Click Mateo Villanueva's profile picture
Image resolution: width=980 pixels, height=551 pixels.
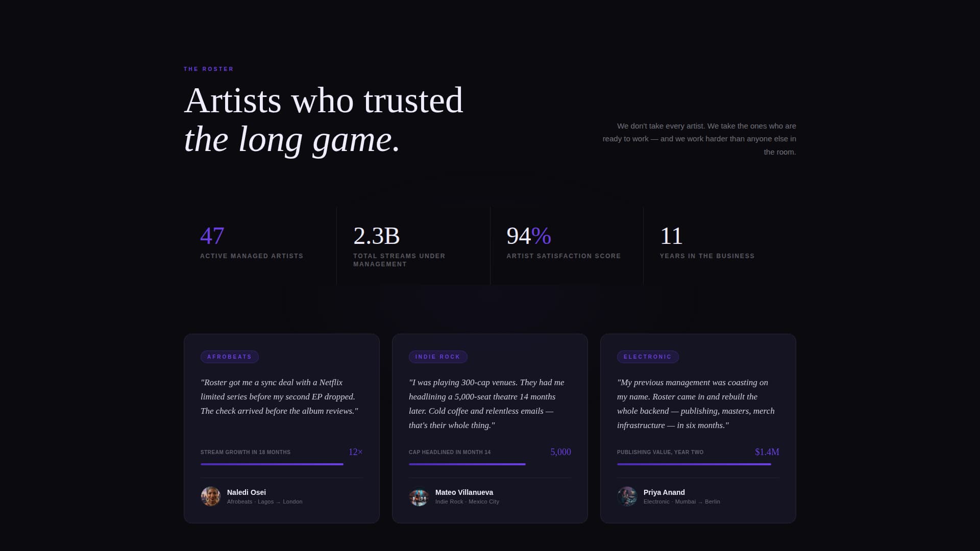click(419, 497)
